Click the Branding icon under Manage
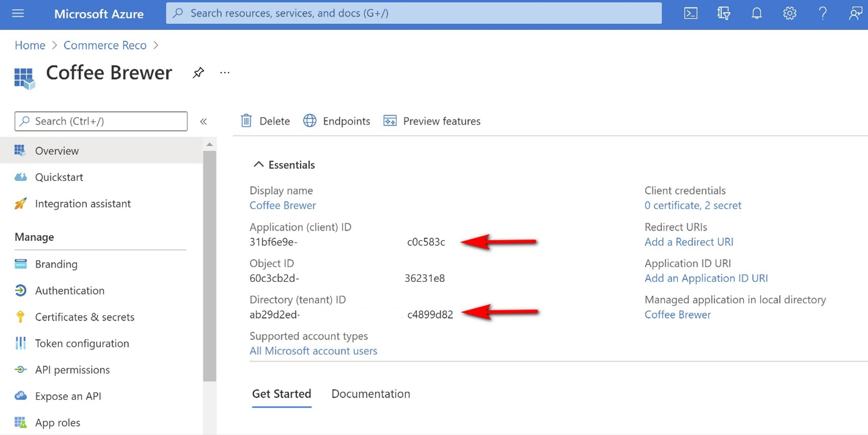868x435 pixels. 20,264
